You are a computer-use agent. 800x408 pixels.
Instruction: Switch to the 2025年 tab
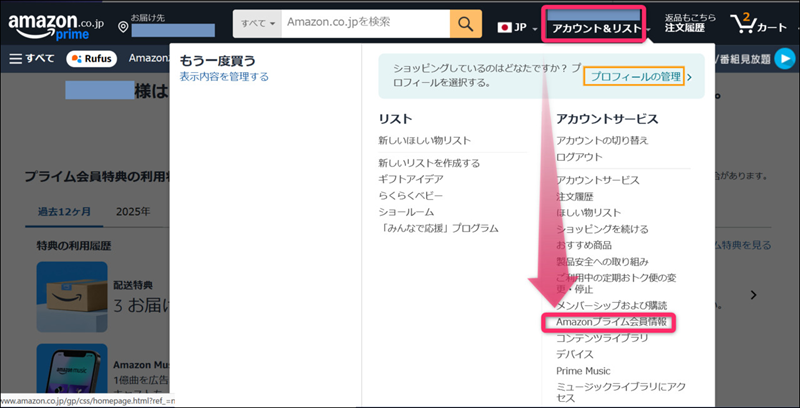(x=133, y=212)
